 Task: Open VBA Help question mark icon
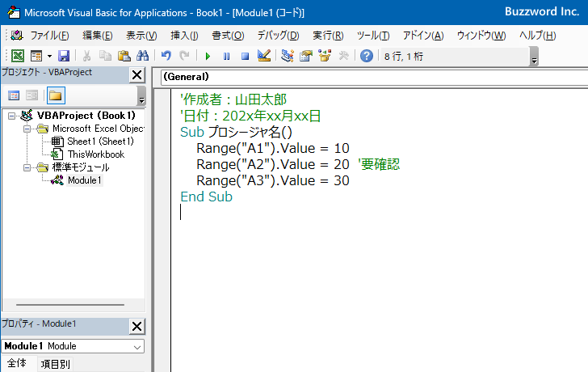(367, 56)
